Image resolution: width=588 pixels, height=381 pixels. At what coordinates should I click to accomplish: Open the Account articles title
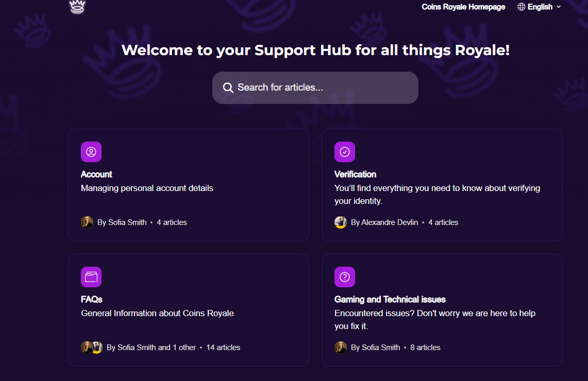click(96, 174)
